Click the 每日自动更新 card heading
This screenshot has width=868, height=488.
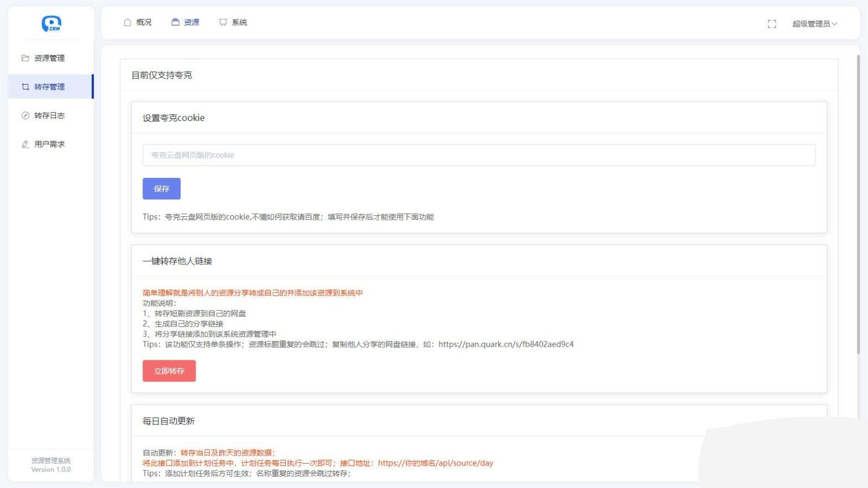point(168,421)
